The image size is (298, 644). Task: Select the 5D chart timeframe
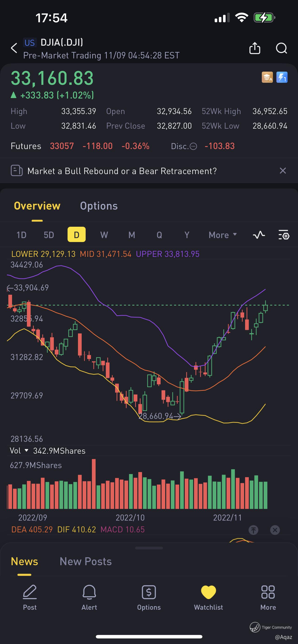49,235
